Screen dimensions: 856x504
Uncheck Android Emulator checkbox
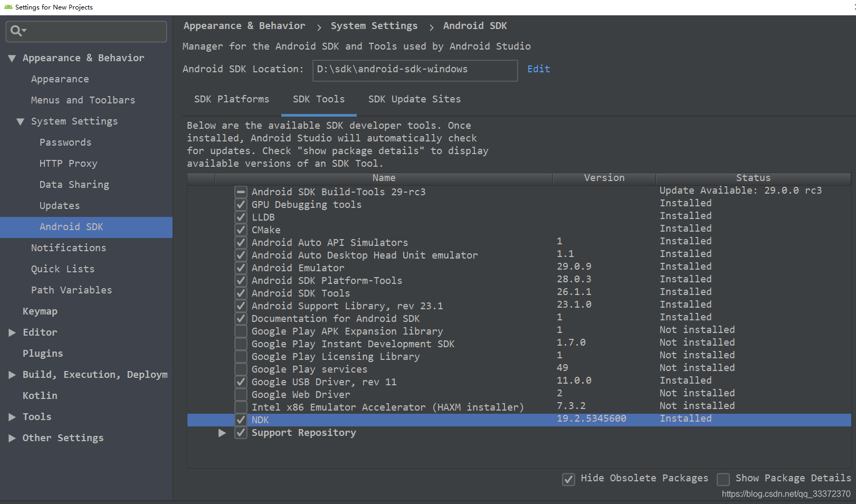pos(241,268)
